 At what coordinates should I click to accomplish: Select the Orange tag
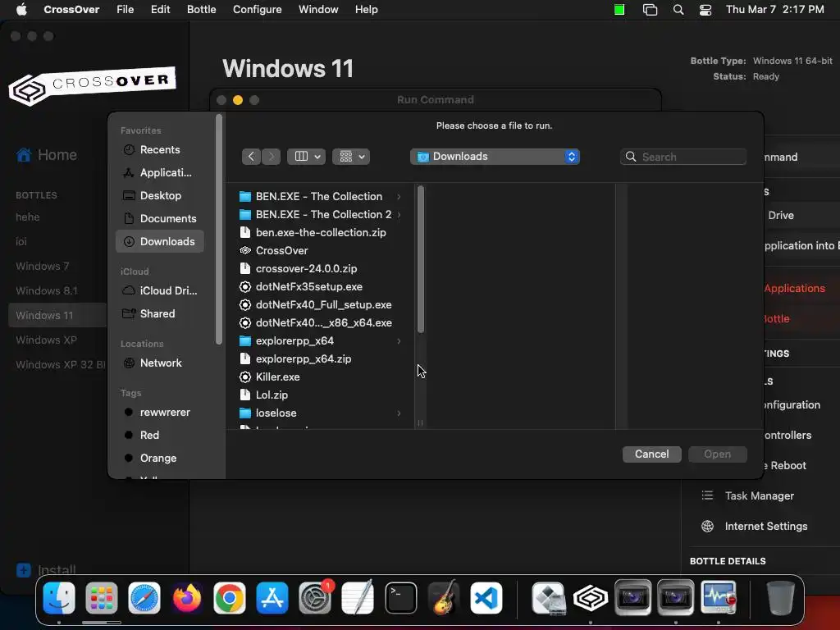pos(160,458)
